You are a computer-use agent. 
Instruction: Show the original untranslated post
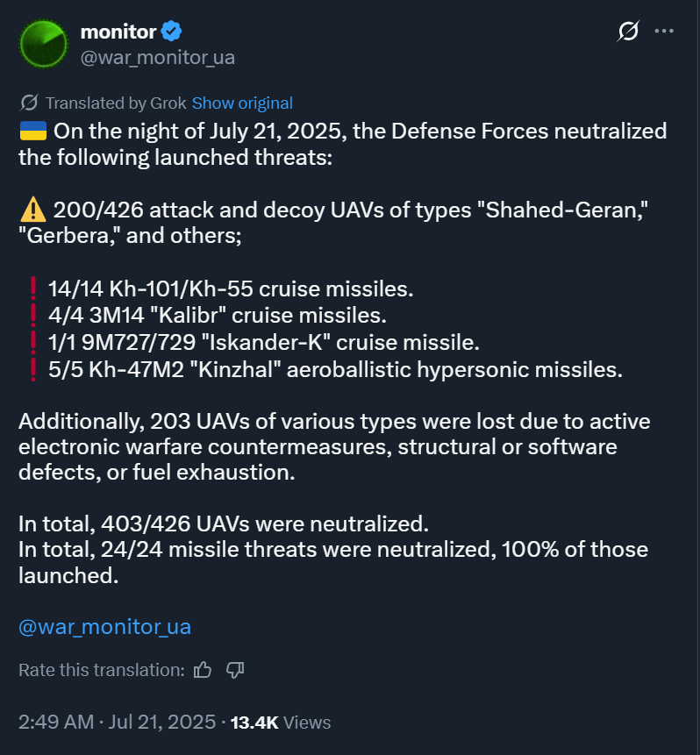(x=242, y=103)
